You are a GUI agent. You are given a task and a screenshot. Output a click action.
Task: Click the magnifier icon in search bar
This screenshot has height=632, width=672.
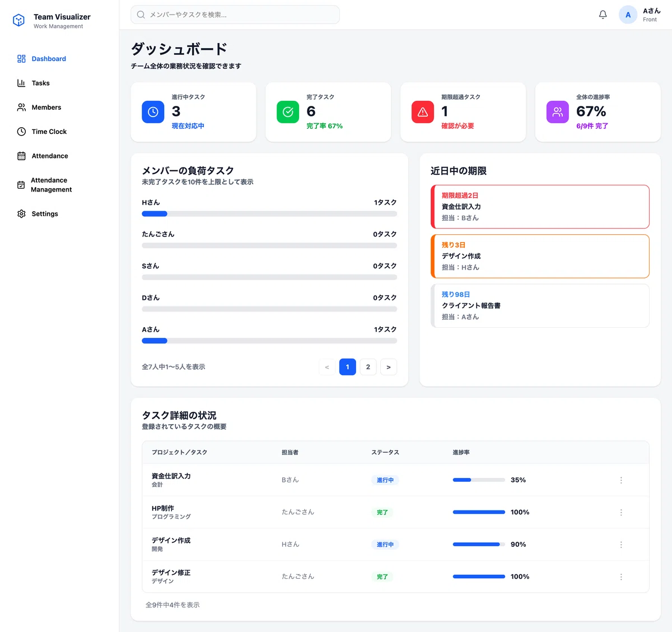[x=141, y=15]
